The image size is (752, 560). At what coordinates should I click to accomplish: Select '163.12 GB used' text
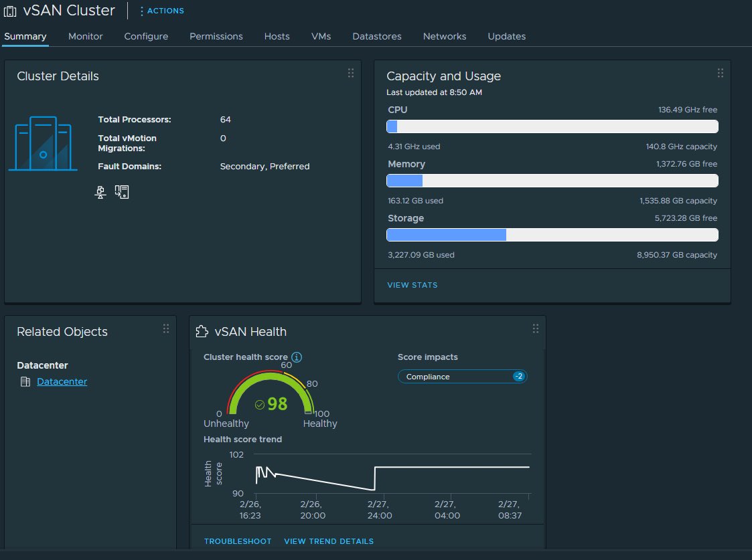[415, 201]
